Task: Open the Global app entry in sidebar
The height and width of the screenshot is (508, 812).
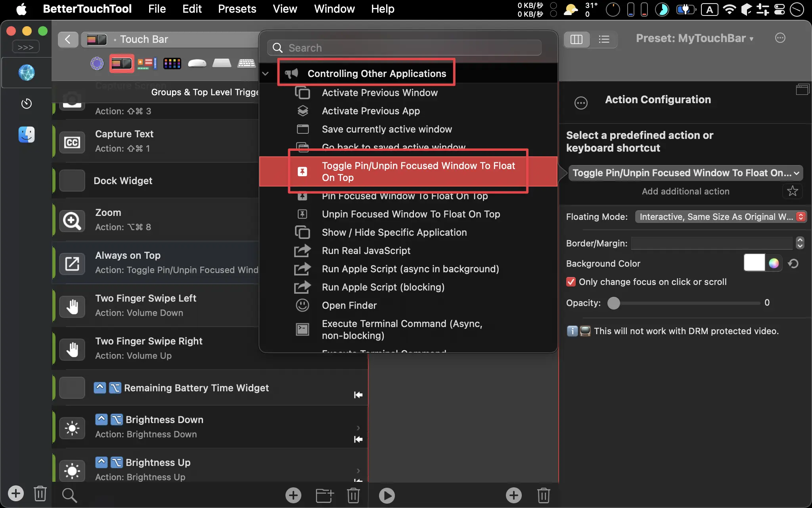Action: coord(27,73)
